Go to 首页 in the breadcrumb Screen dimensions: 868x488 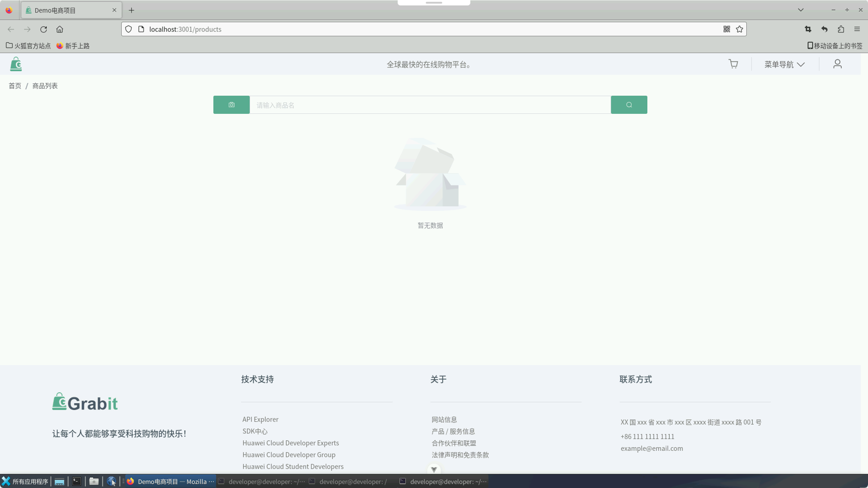15,86
